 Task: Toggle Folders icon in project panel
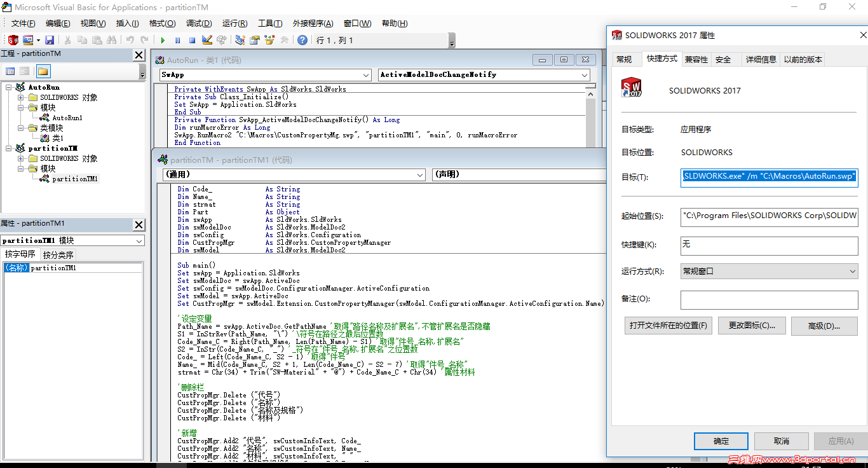click(43, 71)
